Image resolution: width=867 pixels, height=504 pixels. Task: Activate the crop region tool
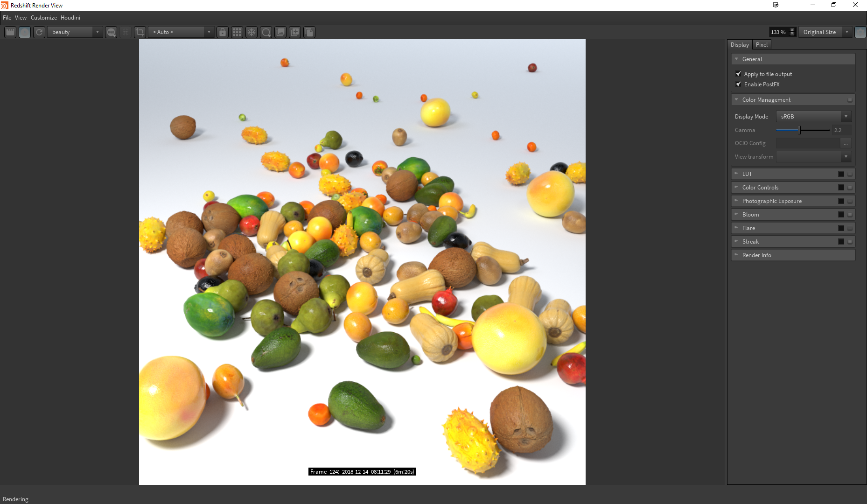[x=140, y=32]
